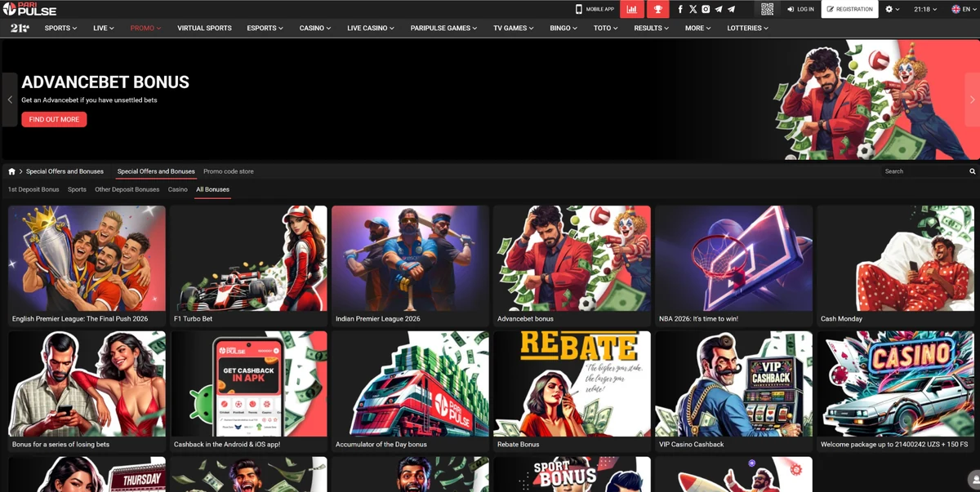
Task: Switch to the Promo code store tab
Action: tap(229, 171)
